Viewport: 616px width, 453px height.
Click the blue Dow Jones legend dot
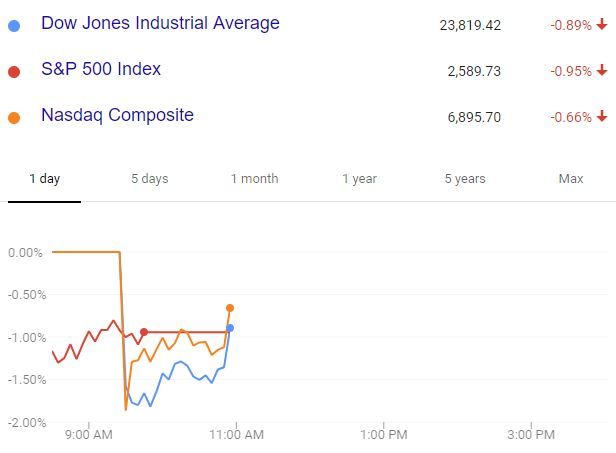pyautogui.click(x=13, y=24)
